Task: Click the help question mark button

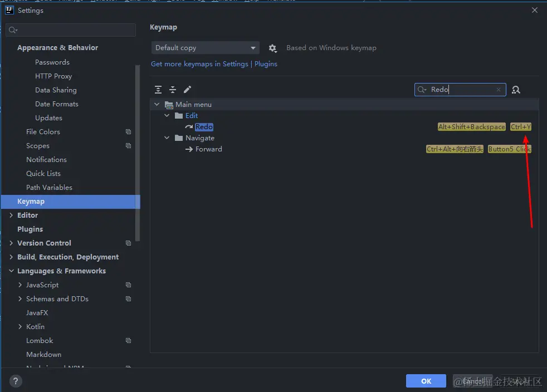Action: pos(16,381)
